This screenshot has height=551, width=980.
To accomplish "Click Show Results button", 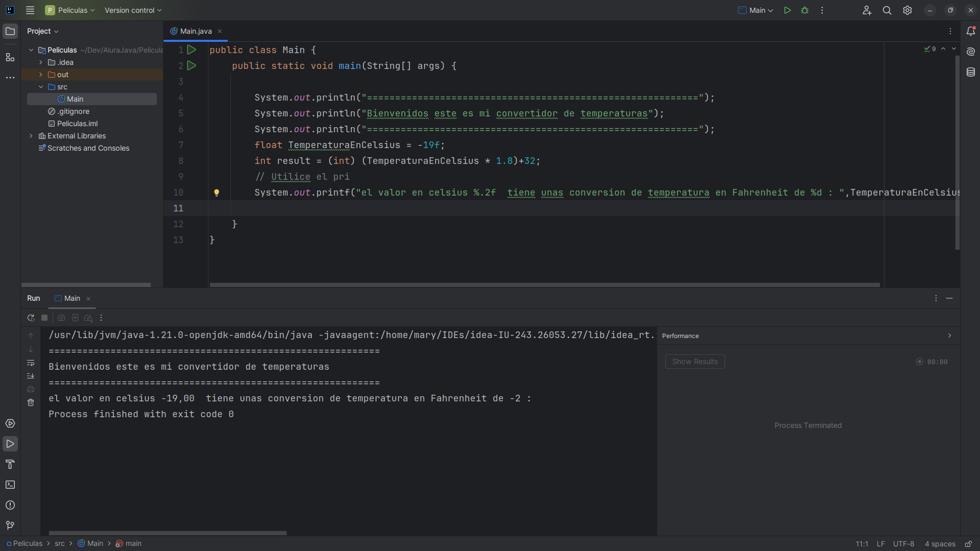I will (x=695, y=362).
